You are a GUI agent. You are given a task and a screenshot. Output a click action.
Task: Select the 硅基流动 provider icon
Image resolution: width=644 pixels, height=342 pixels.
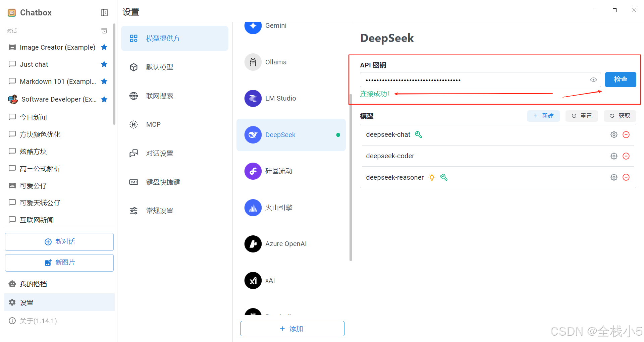pos(253,171)
